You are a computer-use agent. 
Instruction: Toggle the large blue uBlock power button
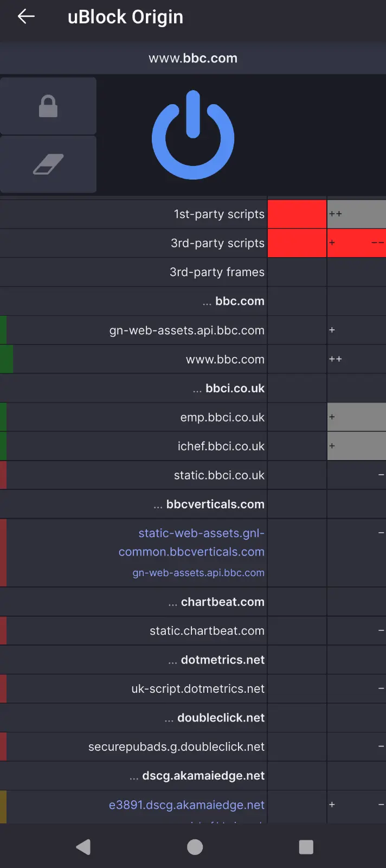click(193, 136)
